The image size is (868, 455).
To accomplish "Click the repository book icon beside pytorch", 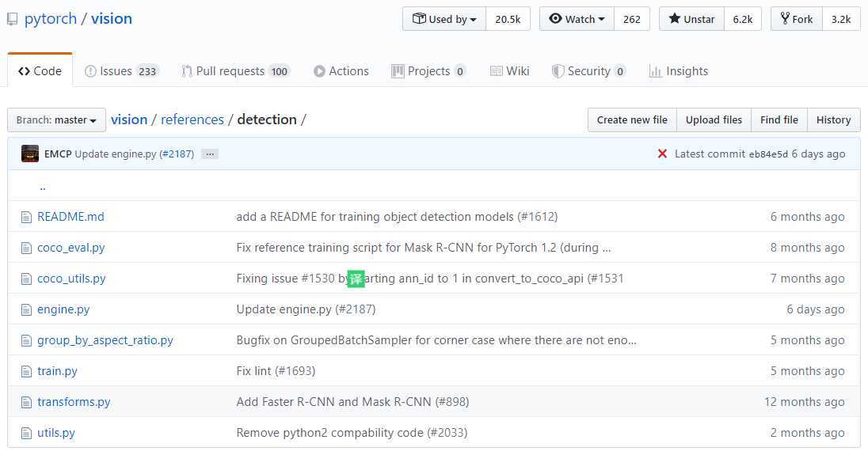I will tap(12, 19).
